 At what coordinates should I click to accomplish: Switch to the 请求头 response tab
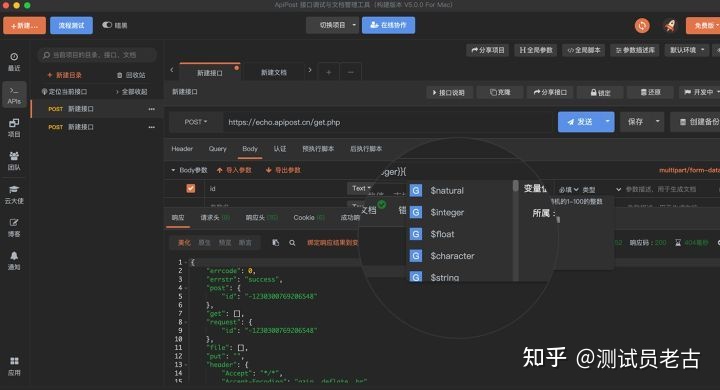215,218
